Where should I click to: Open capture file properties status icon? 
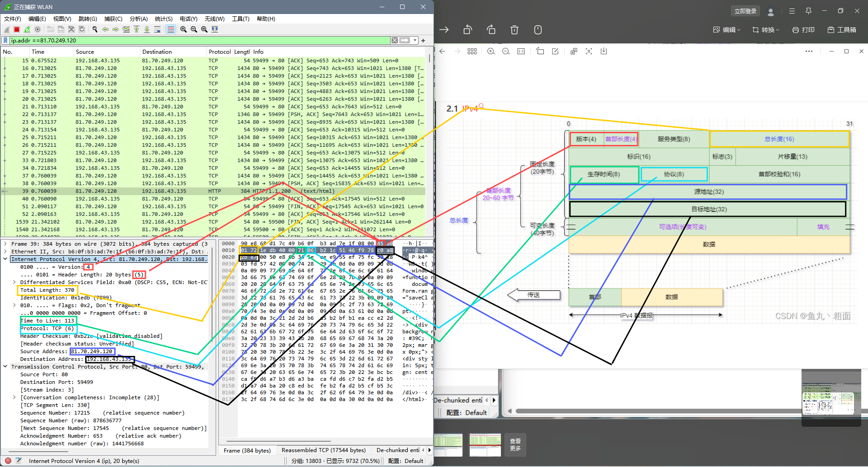coord(19,461)
